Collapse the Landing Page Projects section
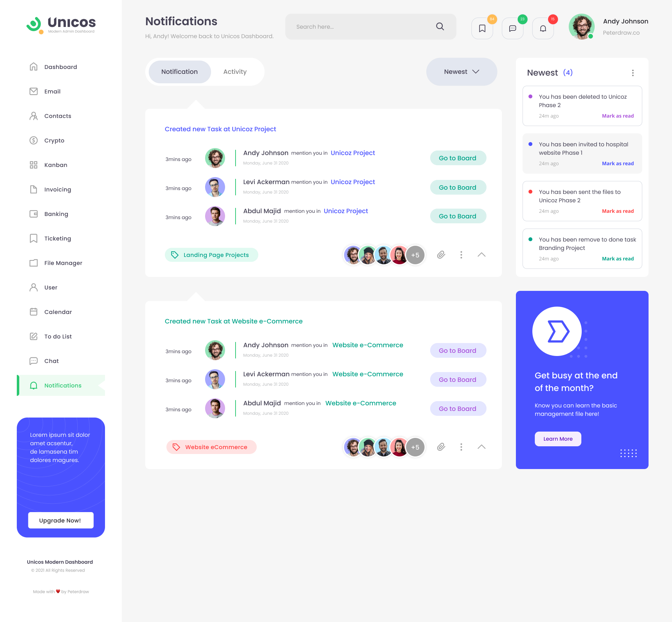672x622 pixels. [x=482, y=255]
